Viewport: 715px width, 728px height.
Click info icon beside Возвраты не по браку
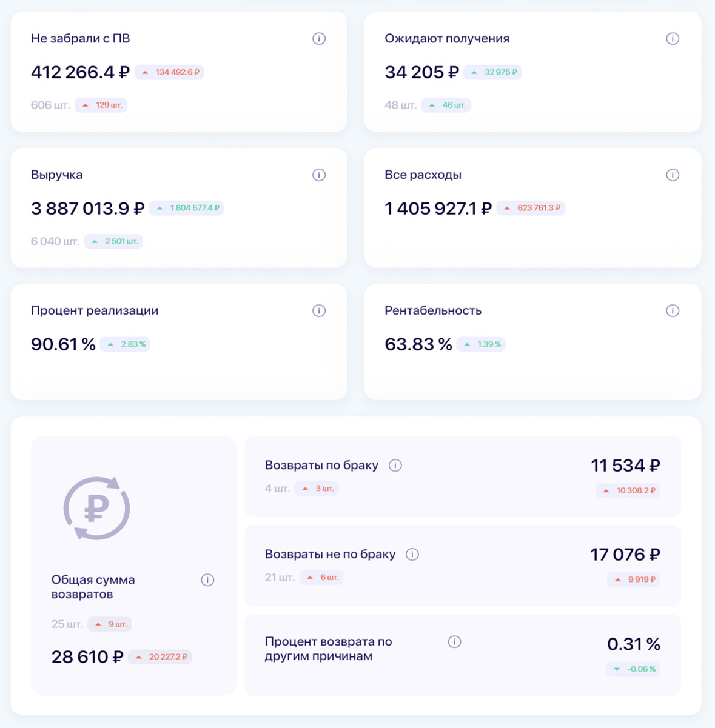pos(412,555)
